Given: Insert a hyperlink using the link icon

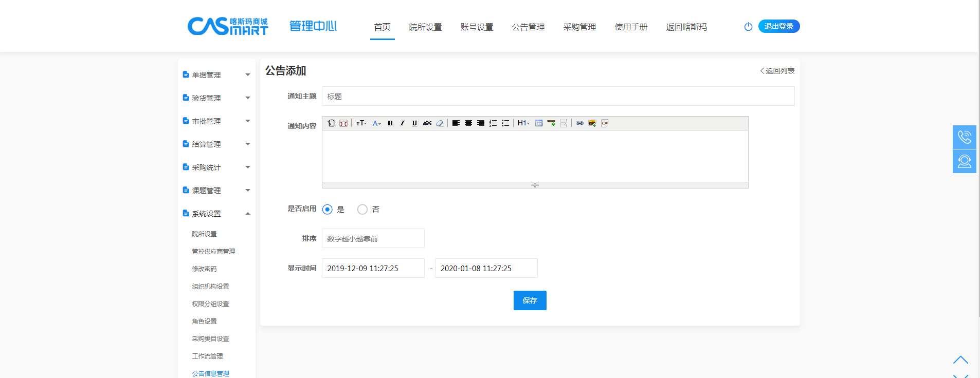Looking at the screenshot, I should pyautogui.click(x=579, y=123).
